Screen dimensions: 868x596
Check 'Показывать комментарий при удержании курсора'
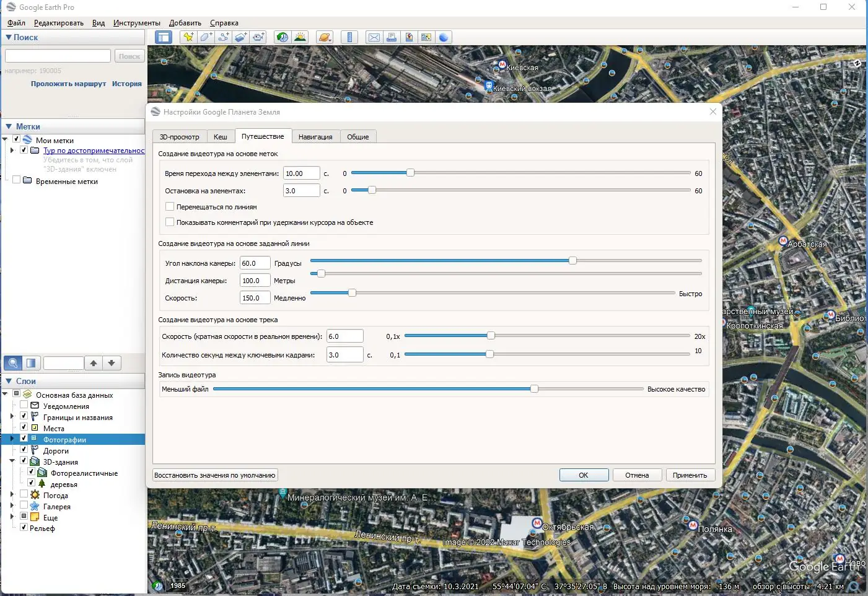(170, 222)
